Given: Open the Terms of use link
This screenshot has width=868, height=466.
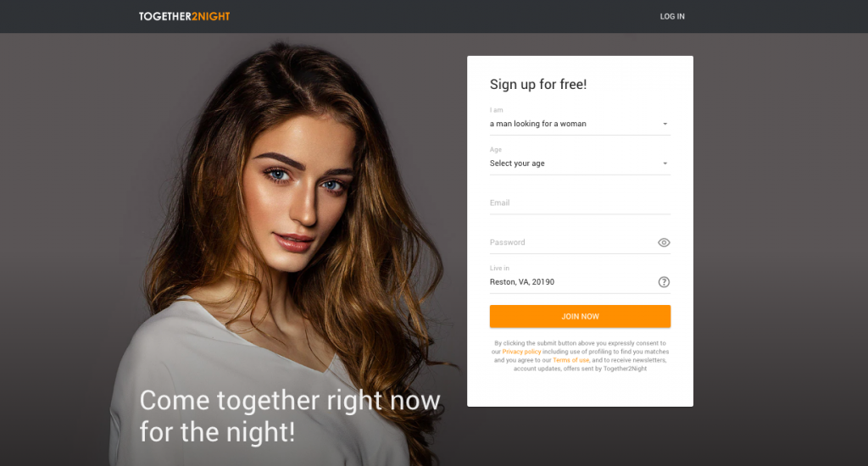Looking at the screenshot, I should tap(570, 360).
